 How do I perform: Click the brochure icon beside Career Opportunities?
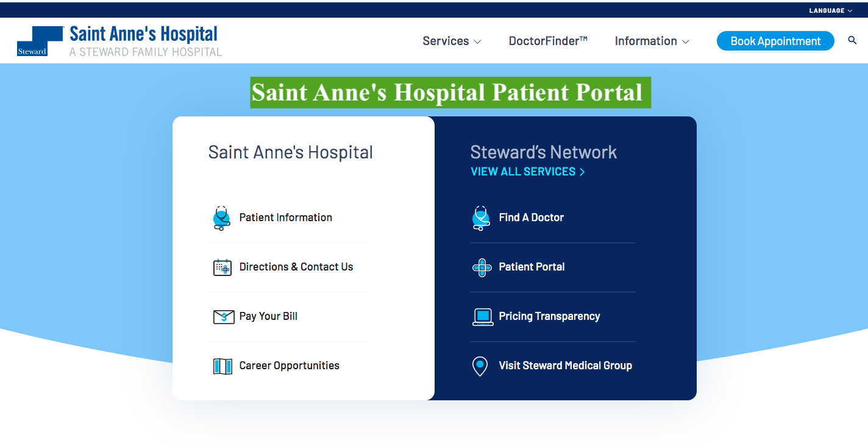222,366
